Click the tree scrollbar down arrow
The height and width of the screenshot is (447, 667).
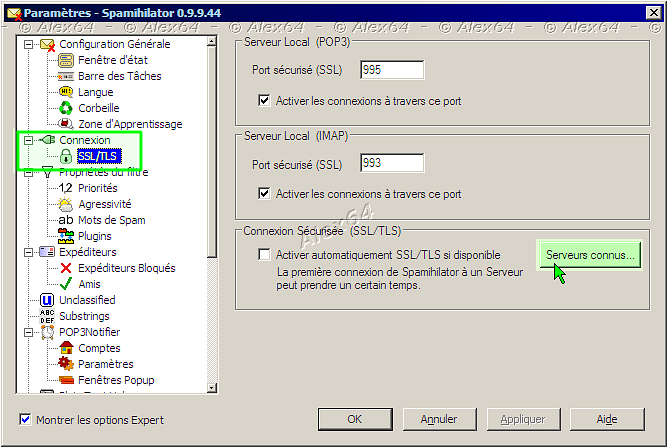tap(211, 387)
